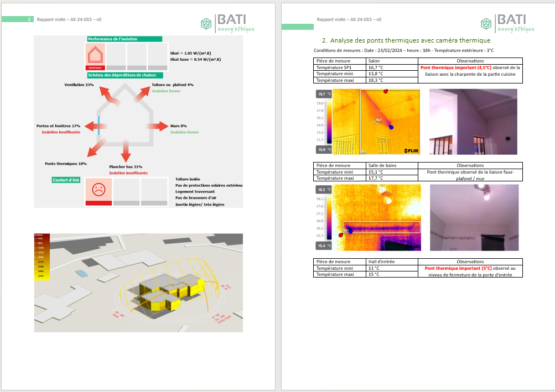
Task: Click the 'Hall d'entrée' table cell
Action: pos(392,262)
